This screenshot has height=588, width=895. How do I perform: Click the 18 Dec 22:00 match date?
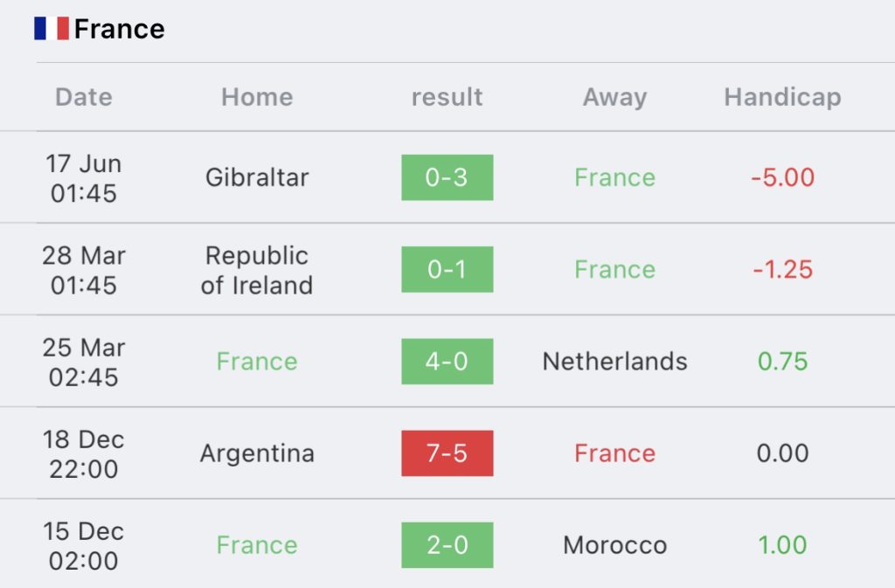coord(83,454)
